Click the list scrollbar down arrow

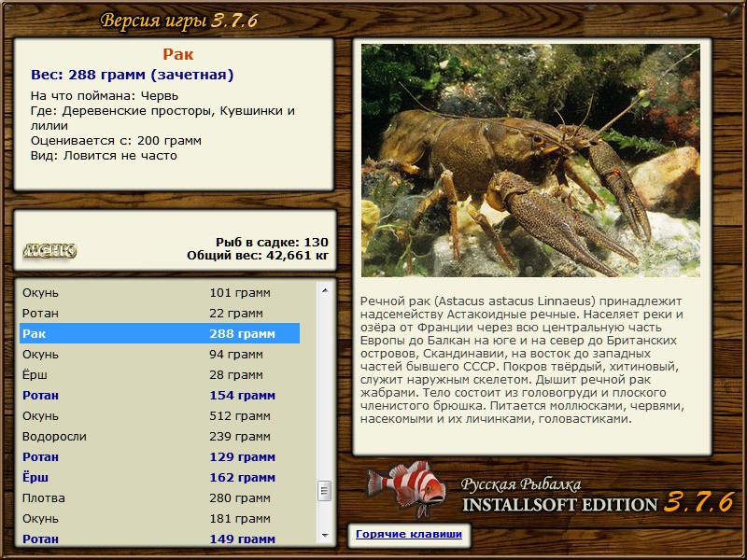coord(325,536)
